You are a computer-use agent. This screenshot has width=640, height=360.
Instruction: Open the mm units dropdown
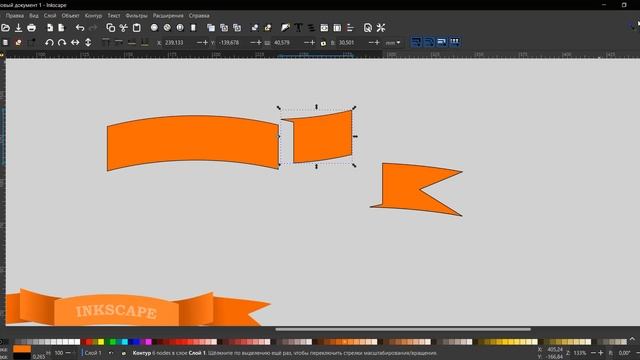point(393,42)
